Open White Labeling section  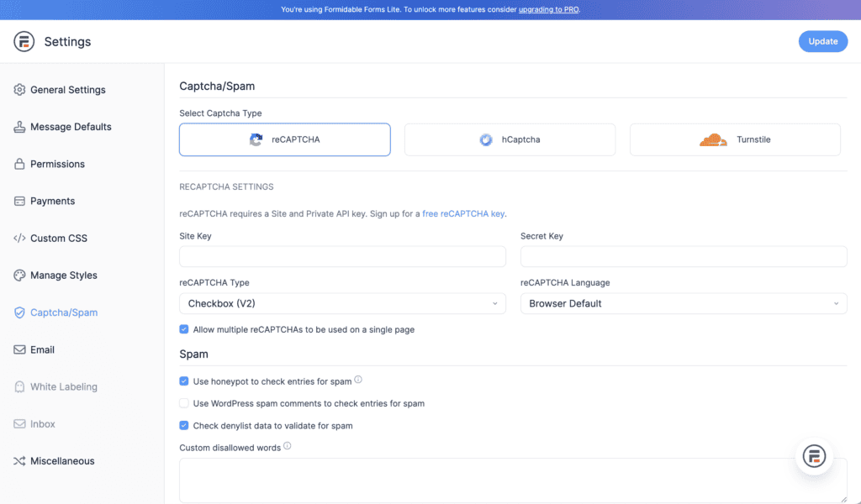tap(64, 386)
